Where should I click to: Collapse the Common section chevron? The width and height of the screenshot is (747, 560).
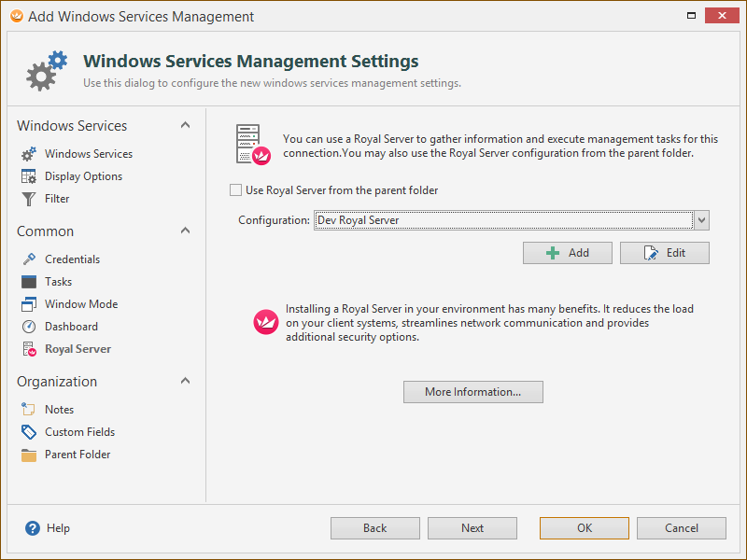[x=185, y=231]
